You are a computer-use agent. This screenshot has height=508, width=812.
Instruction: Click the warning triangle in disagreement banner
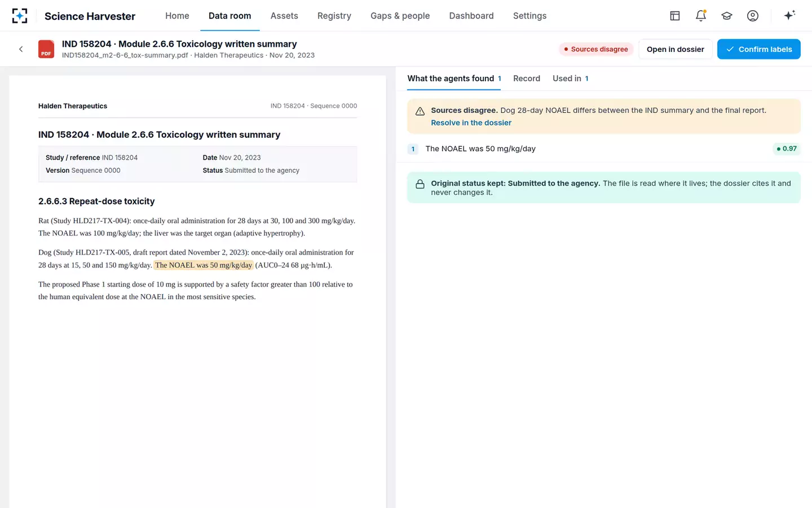coord(420,111)
